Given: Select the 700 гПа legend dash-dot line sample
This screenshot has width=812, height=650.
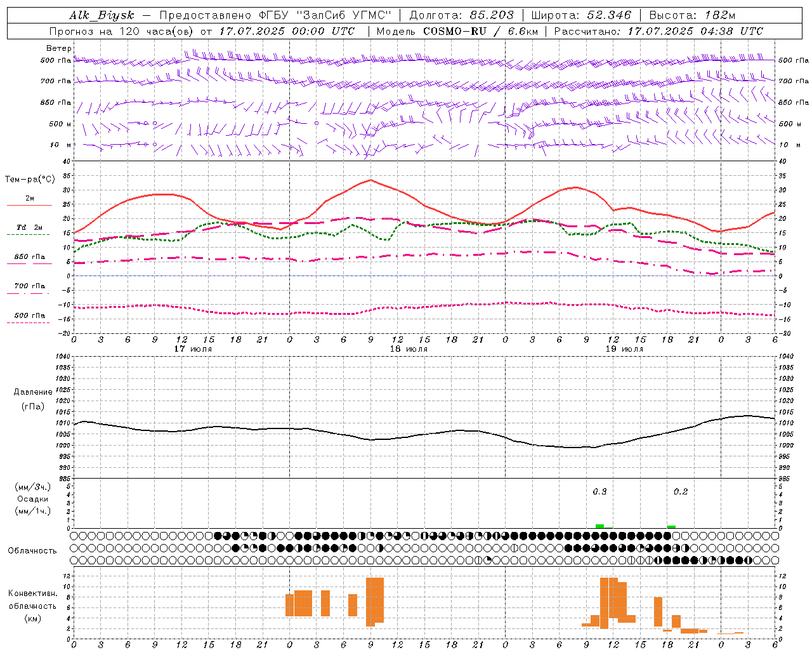Looking at the screenshot, I should point(28,294).
